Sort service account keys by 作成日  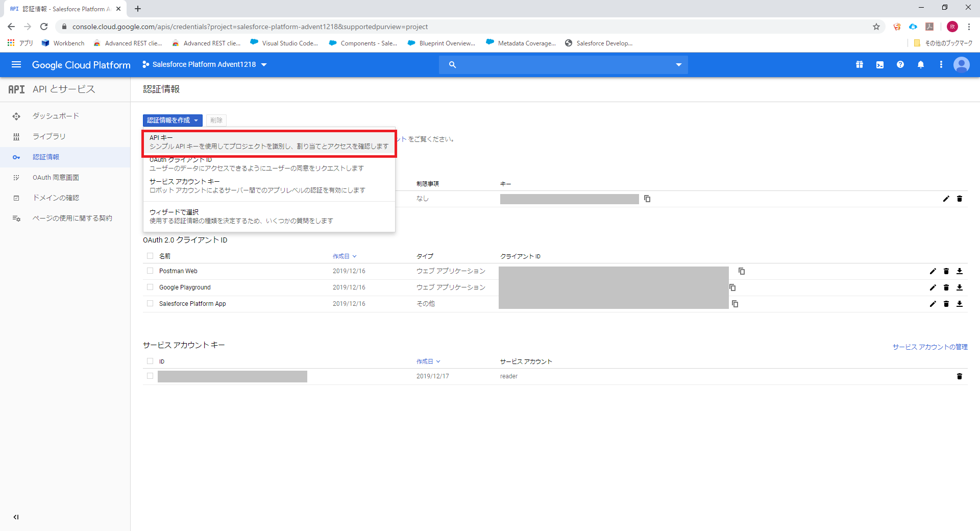(x=428, y=361)
